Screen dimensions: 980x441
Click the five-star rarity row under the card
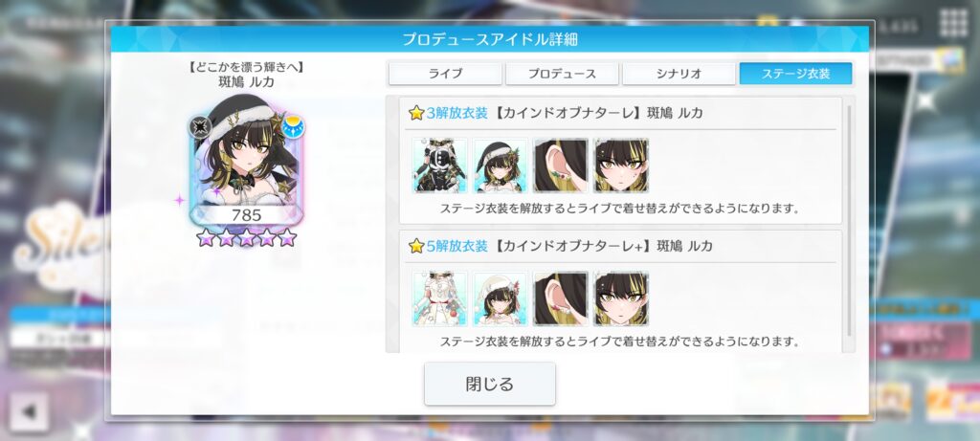point(246,237)
